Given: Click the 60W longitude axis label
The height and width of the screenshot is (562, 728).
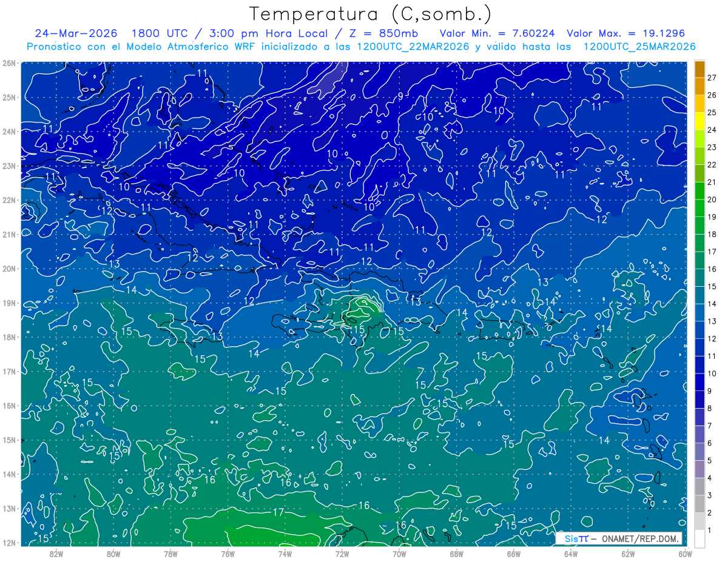Looking at the screenshot, I should click(x=685, y=554).
